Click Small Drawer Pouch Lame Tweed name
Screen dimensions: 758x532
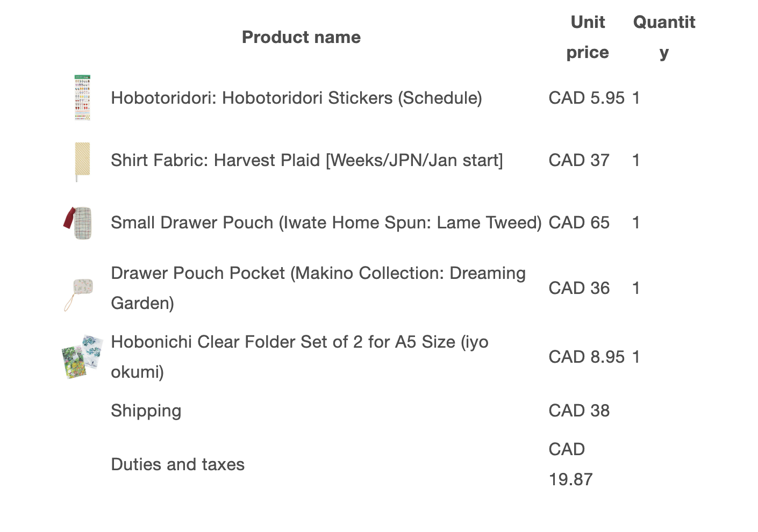[x=326, y=222]
